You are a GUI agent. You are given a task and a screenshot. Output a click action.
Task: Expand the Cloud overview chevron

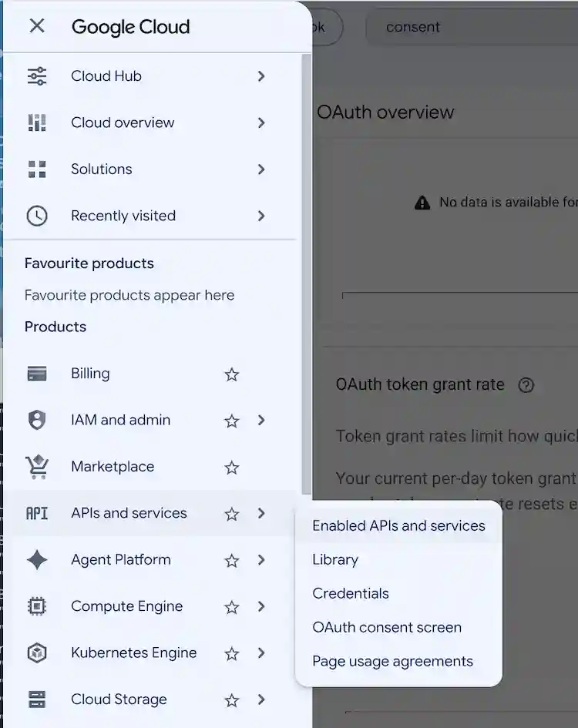tap(261, 122)
